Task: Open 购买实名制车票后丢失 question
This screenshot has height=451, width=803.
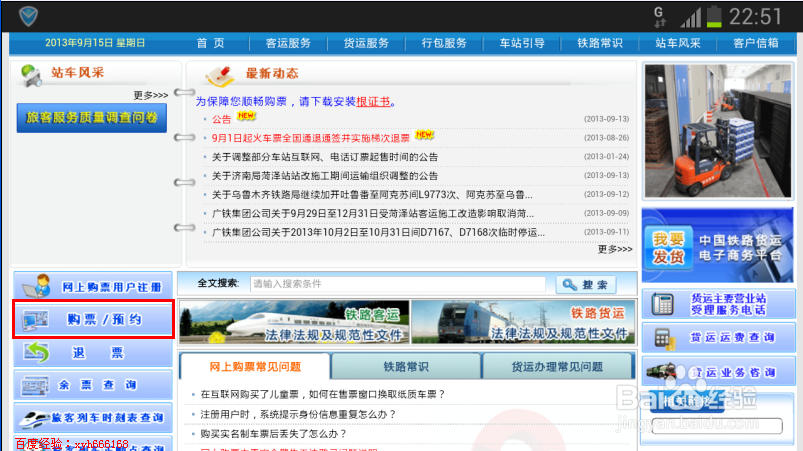Action: pos(273,434)
